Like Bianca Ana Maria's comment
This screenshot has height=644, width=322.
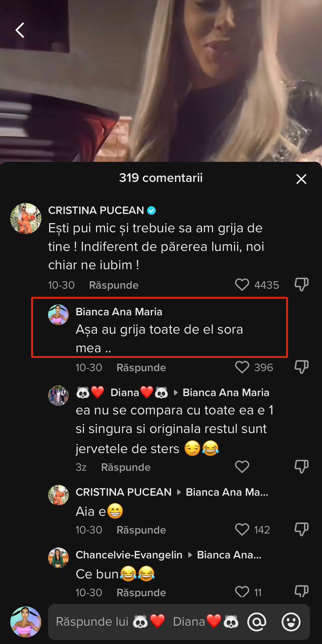(242, 367)
